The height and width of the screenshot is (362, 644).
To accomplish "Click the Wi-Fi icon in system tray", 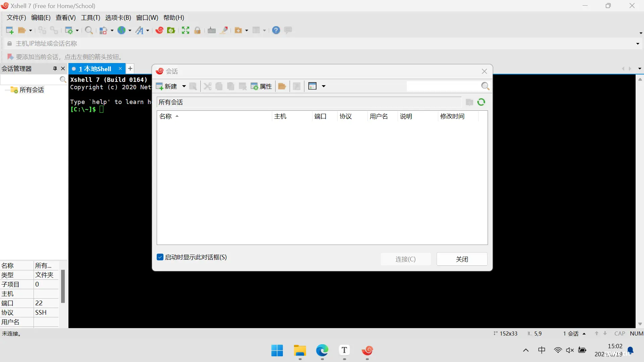I will pyautogui.click(x=558, y=350).
